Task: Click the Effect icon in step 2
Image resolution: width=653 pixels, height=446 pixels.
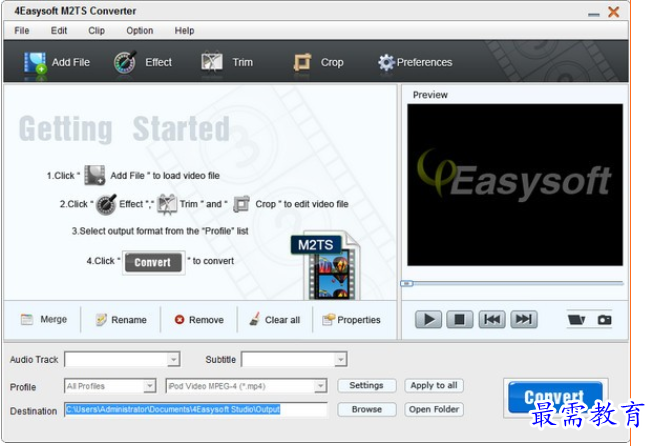Action: (x=106, y=204)
